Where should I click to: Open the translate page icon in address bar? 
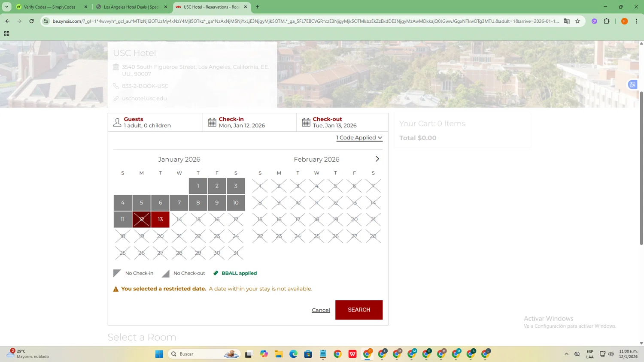point(567,21)
